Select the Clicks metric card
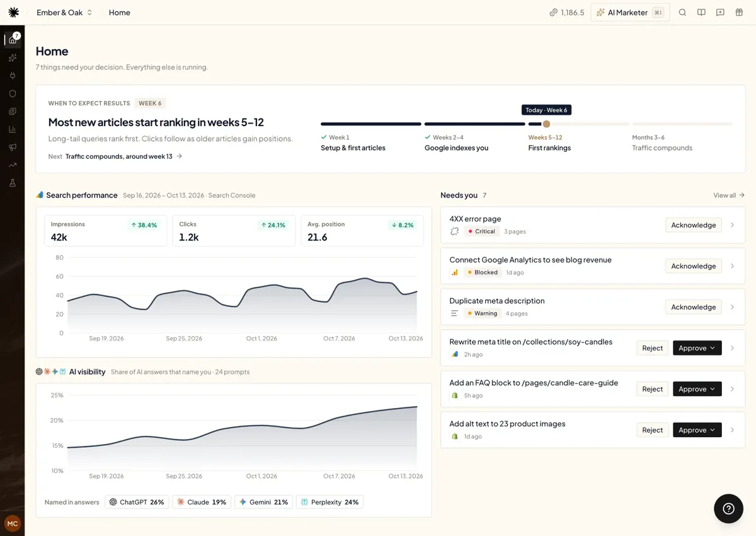Image resolution: width=756 pixels, height=536 pixels. click(234, 231)
